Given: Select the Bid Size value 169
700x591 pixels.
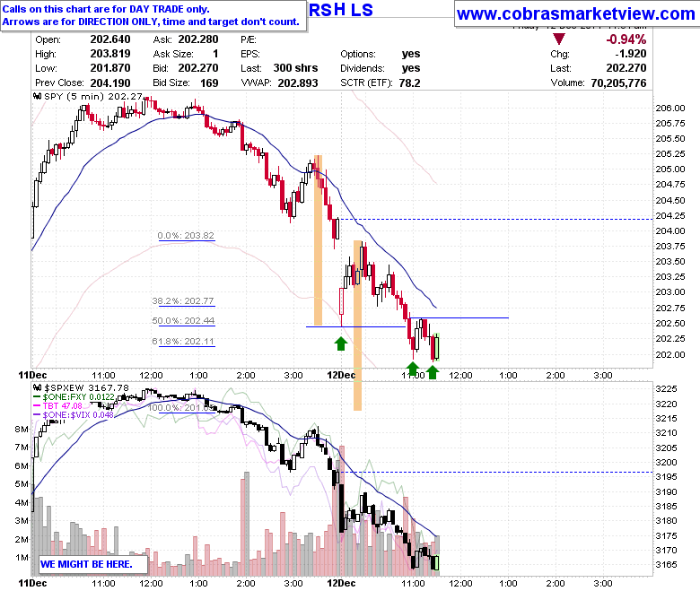Looking at the screenshot, I should (209, 83).
